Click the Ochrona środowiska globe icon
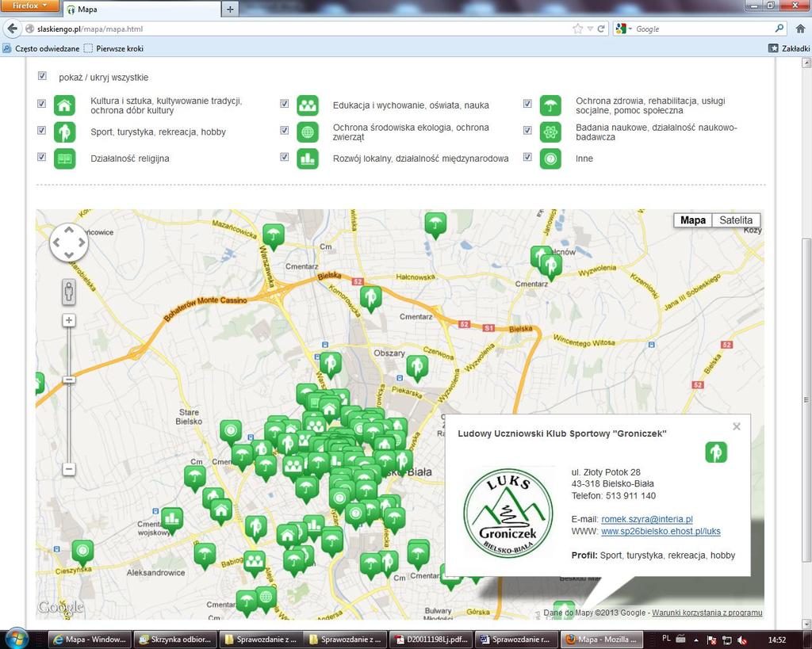 click(308, 132)
